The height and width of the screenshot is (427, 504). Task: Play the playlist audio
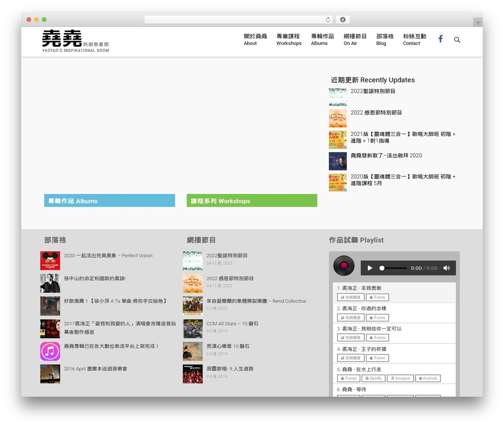pyautogui.click(x=370, y=268)
